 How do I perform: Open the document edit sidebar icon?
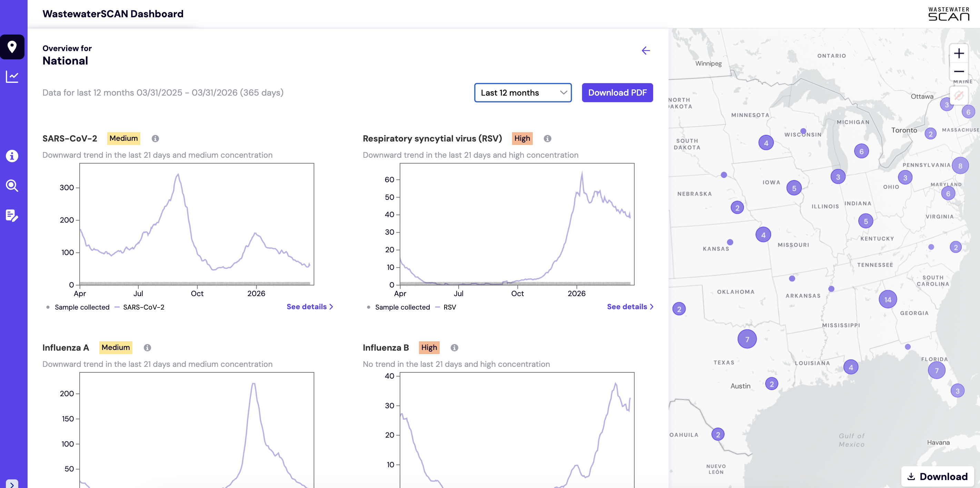(12, 215)
